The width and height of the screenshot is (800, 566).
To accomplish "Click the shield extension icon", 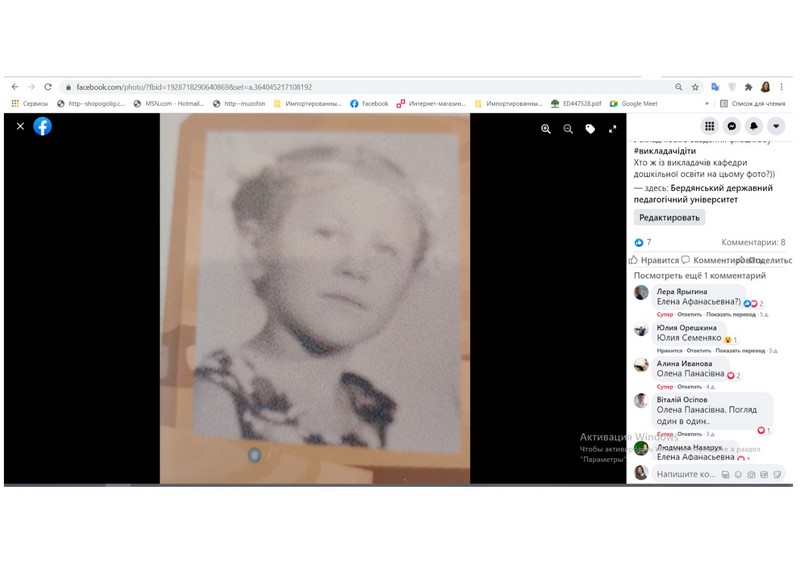I will pyautogui.click(x=732, y=87).
